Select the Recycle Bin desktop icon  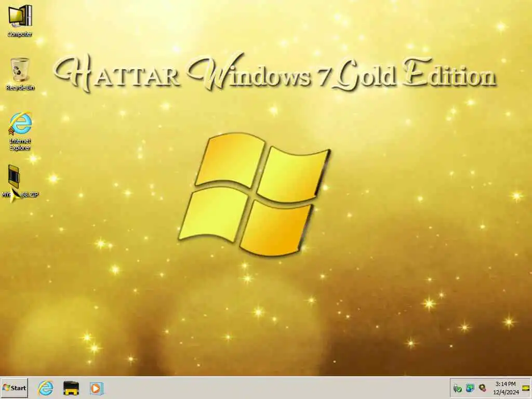coord(20,74)
